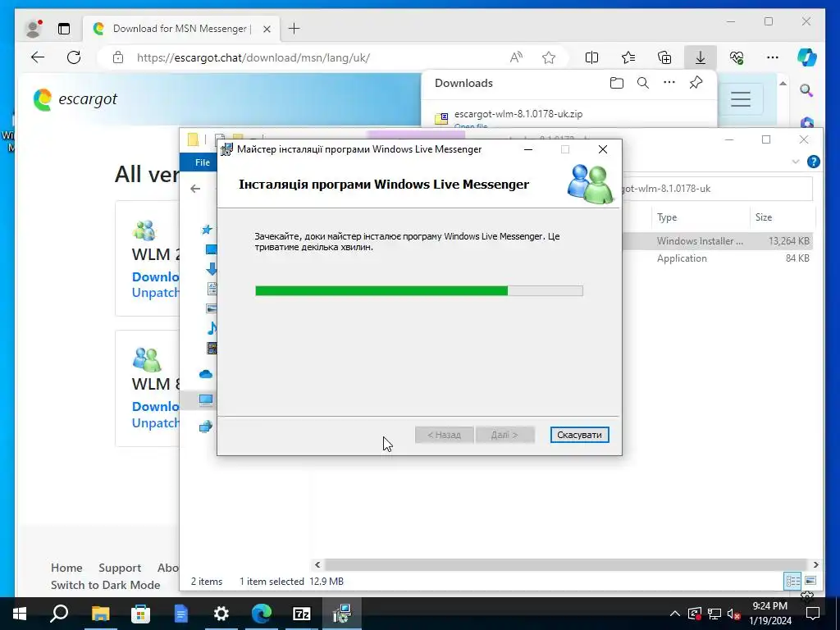The width and height of the screenshot is (840, 630).
Task: Open taskbar Search
Action: pos(59,614)
